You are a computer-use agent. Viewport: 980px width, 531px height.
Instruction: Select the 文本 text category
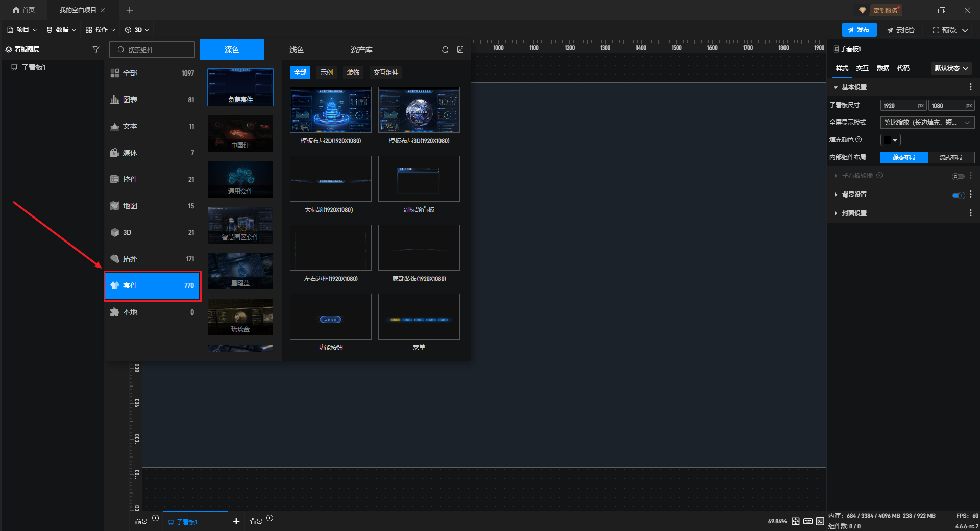pyautogui.click(x=152, y=126)
